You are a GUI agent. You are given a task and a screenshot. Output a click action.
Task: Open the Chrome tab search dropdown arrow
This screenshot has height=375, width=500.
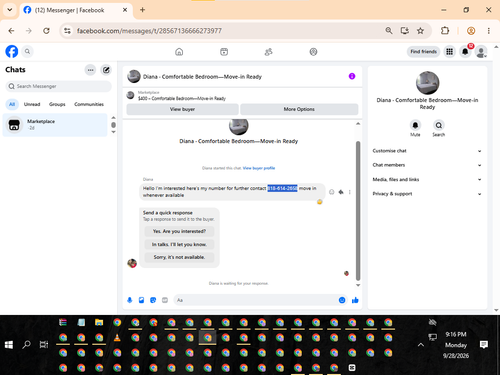(x=10, y=10)
